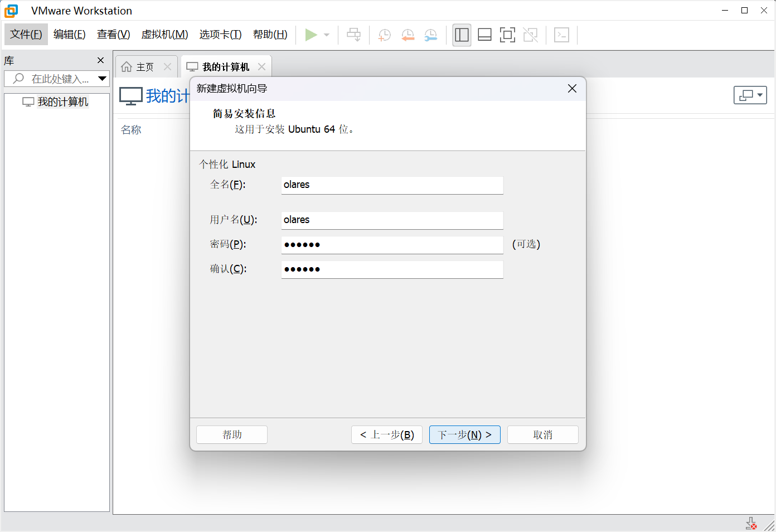Click the library search magnifier icon
Image resolution: width=776 pixels, height=532 pixels.
click(18, 79)
